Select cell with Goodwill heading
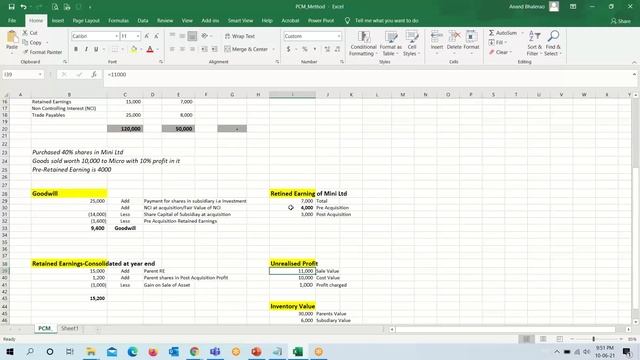Screen dimensions: 640x360 click(x=69, y=193)
